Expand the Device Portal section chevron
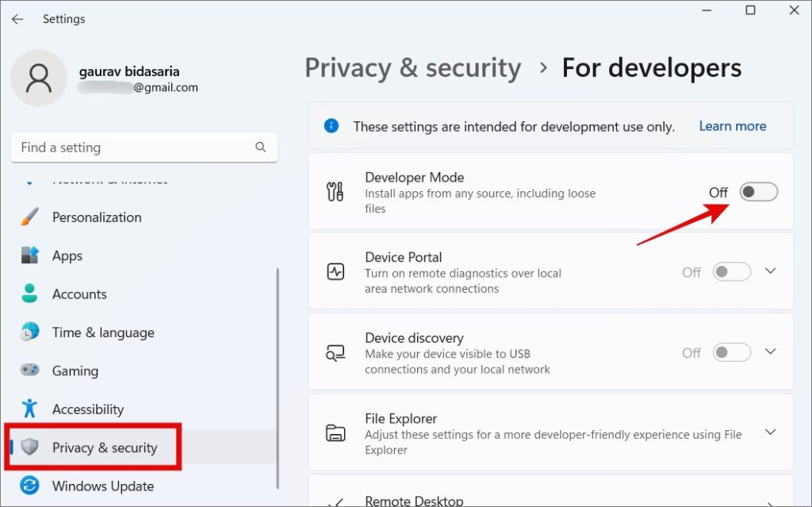Image resolution: width=812 pixels, height=507 pixels. coord(771,271)
